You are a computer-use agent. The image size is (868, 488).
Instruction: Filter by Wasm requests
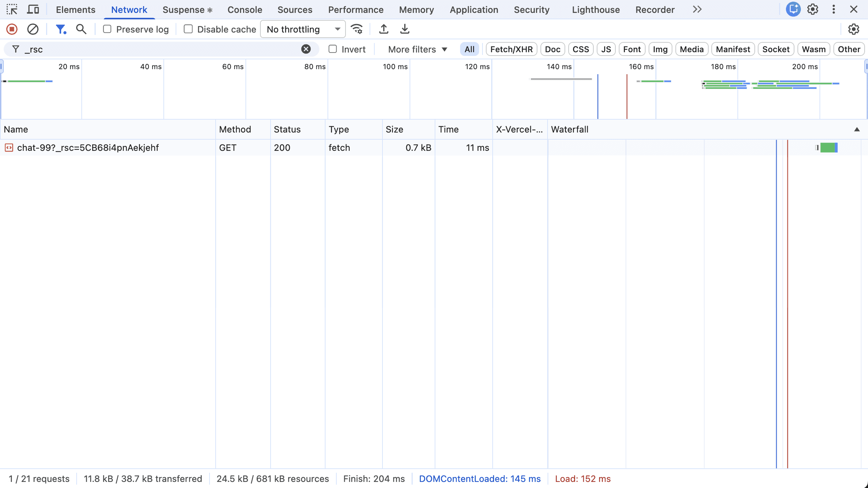click(814, 49)
